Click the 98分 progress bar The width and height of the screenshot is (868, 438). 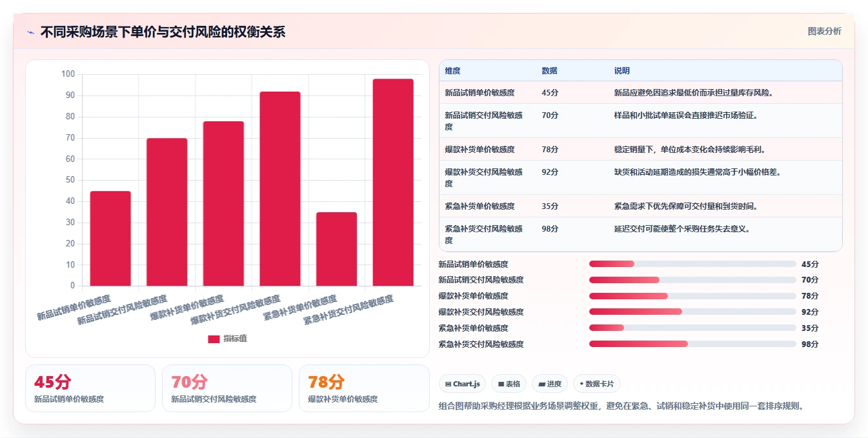pos(692,344)
